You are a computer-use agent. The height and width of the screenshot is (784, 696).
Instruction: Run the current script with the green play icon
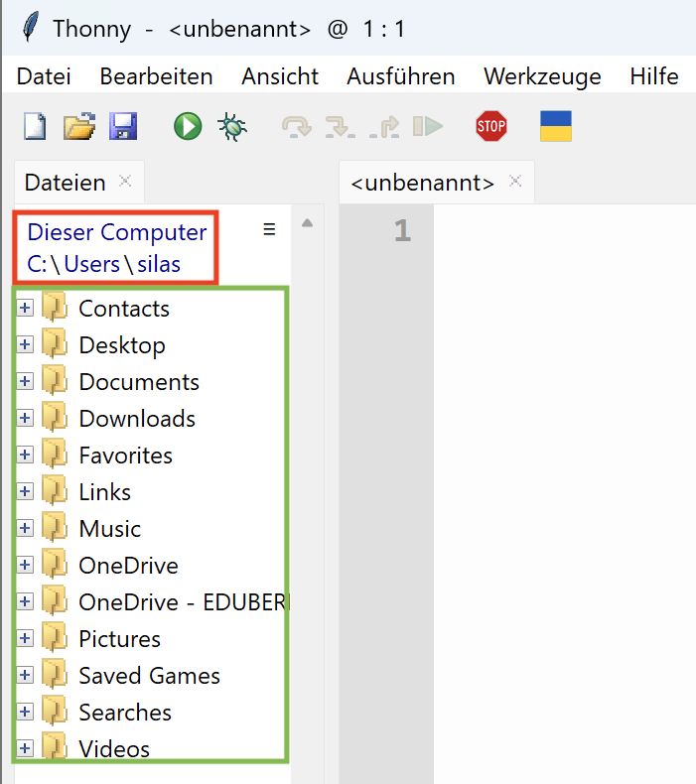coord(188,126)
